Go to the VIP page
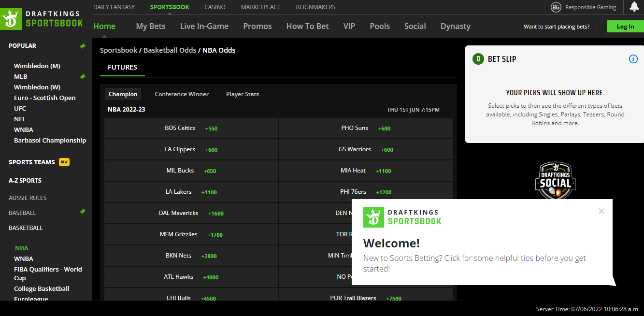 tap(349, 26)
